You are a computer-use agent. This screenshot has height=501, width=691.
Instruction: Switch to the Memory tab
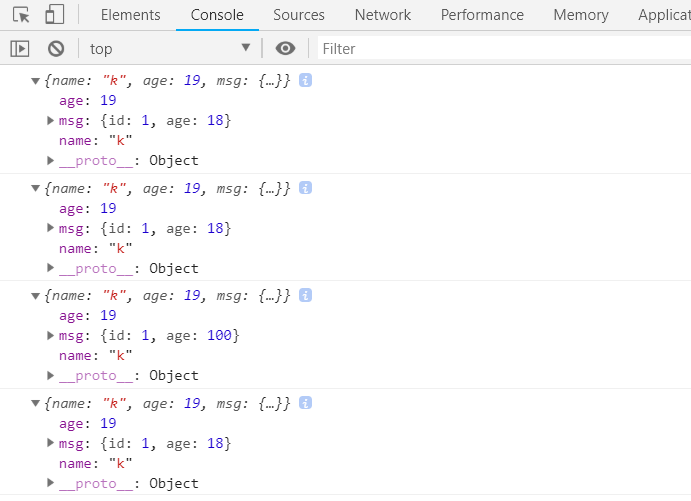click(x=580, y=15)
